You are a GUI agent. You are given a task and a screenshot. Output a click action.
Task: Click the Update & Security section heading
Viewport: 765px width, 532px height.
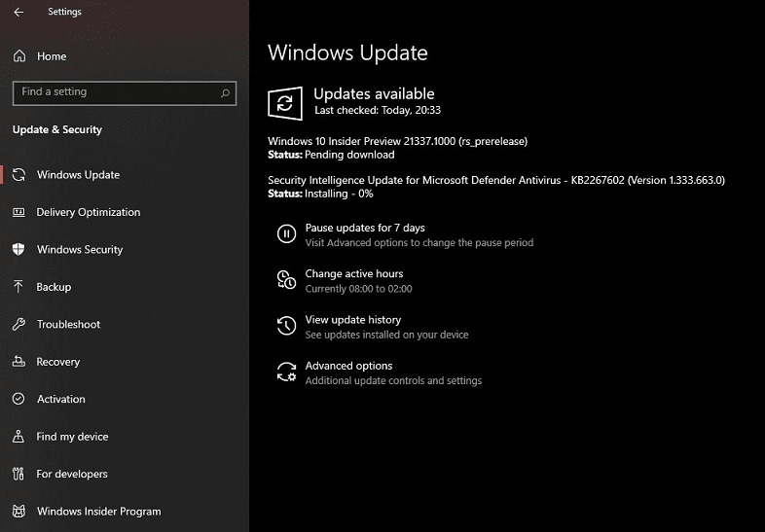coord(57,129)
